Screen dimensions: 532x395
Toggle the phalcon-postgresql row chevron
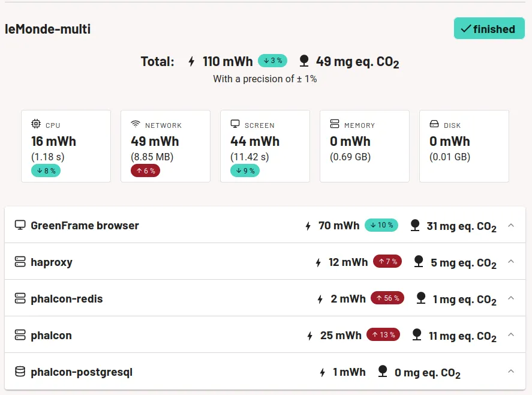pos(511,372)
